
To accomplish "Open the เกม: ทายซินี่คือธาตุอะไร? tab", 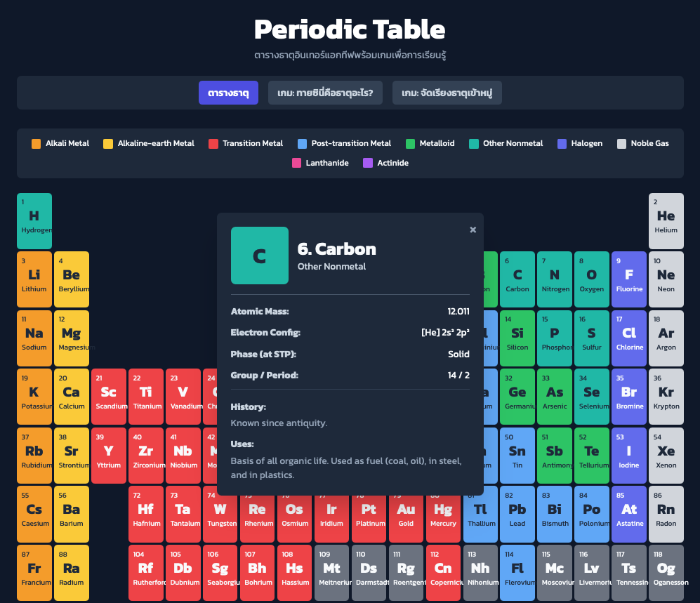I will [325, 93].
